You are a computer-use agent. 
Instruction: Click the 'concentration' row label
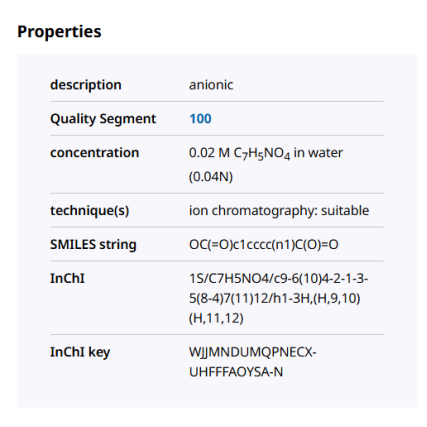[x=95, y=153]
